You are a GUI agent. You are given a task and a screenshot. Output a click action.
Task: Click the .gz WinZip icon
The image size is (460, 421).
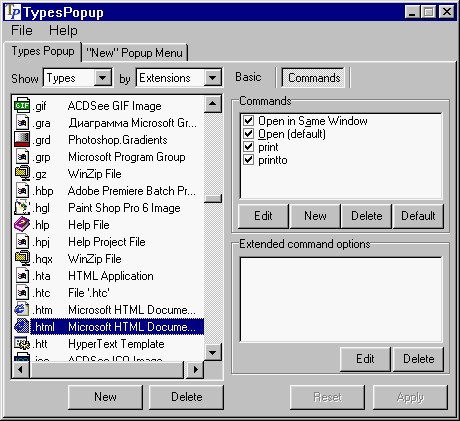(22, 174)
